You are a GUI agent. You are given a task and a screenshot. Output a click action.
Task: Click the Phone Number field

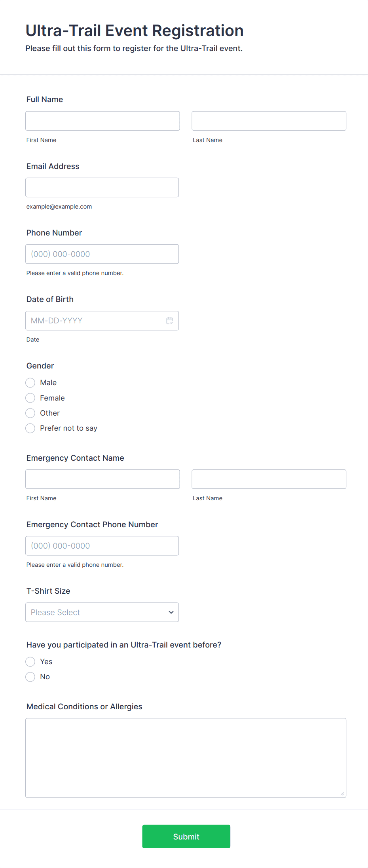tap(102, 254)
